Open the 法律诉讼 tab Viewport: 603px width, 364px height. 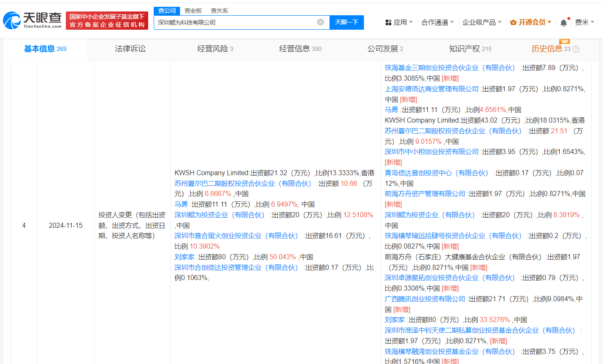pyautogui.click(x=130, y=49)
